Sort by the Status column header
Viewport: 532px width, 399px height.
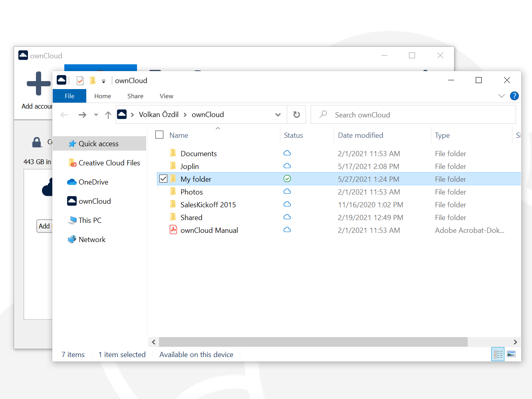click(x=294, y=135)
